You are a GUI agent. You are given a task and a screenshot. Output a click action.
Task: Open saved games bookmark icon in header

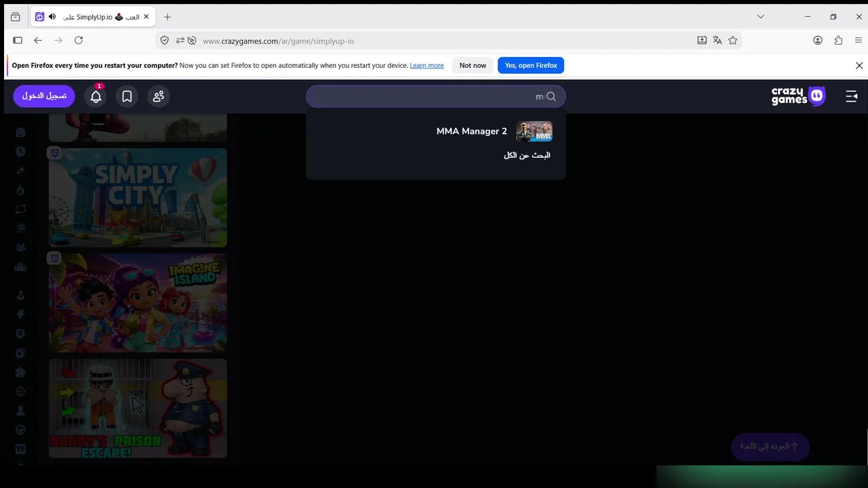tap(127, 96)
